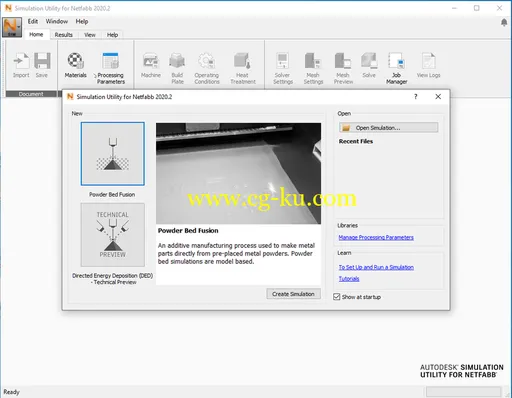Click the Recent Files heading
Viewport: 512px width, 398px height.
[x=356, y=141]
